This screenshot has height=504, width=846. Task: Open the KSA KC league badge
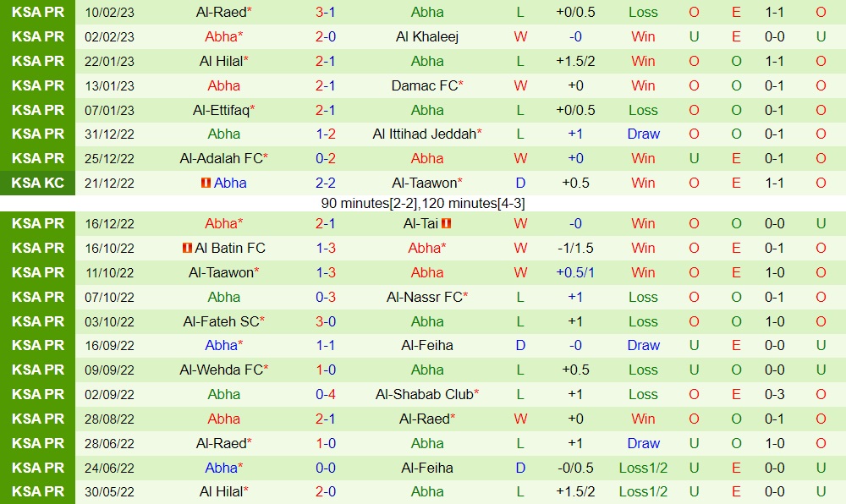pyautogui.click(x=38, y=183)
